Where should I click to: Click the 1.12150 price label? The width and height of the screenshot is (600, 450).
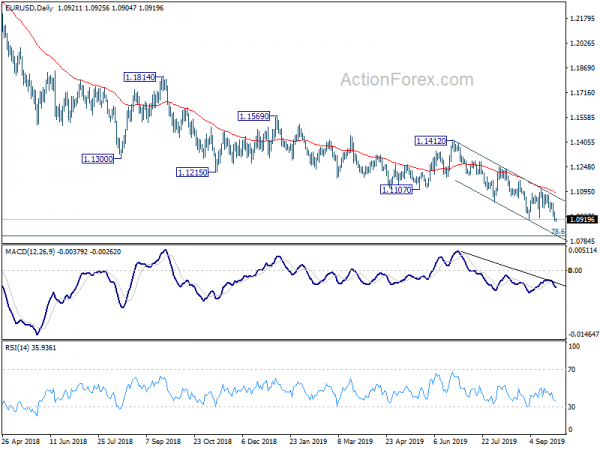[192, 173]
